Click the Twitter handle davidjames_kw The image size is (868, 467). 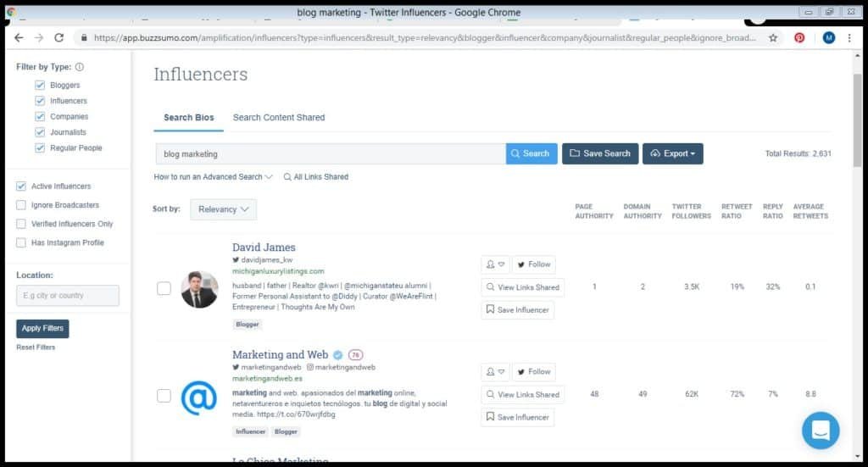(x=263, y=260)
